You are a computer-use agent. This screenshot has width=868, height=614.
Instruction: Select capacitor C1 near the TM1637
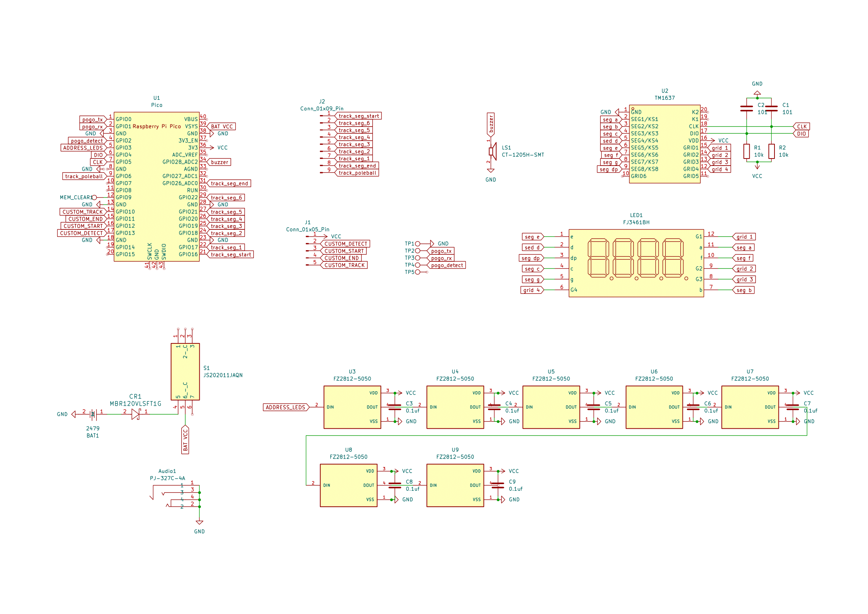coord(771,108)
